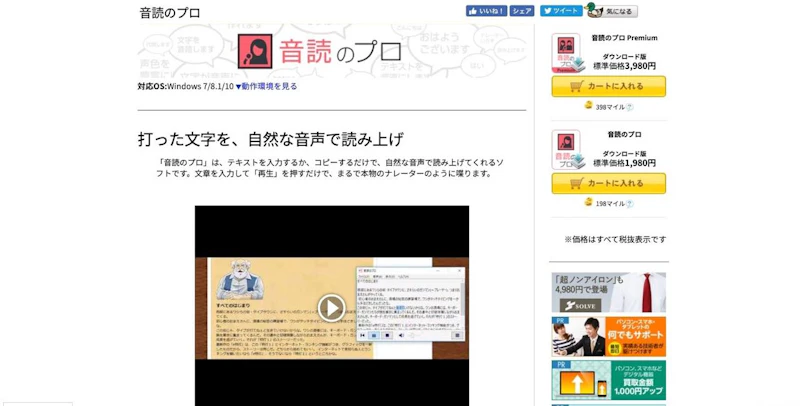The width and height of the screenshot is (800, 406).
Task: Click the 対応OS:Windows 7/8.1/10 text
Action: [186, 86]
